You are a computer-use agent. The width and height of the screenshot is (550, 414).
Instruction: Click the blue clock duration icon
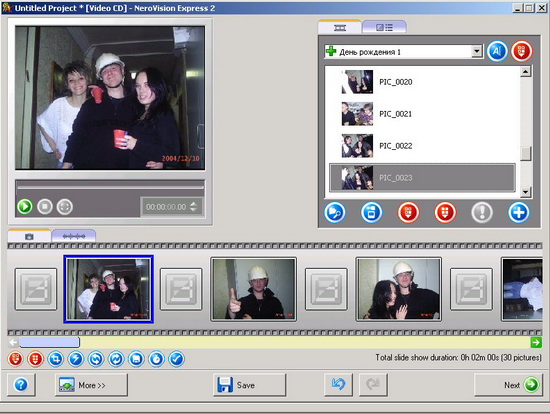[x=156, y=359]
